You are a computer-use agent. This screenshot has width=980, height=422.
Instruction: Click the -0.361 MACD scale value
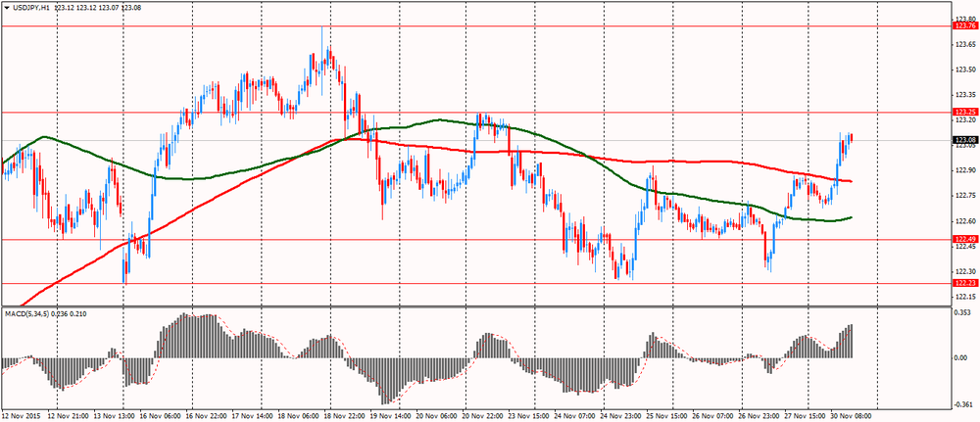coord(962,402)
